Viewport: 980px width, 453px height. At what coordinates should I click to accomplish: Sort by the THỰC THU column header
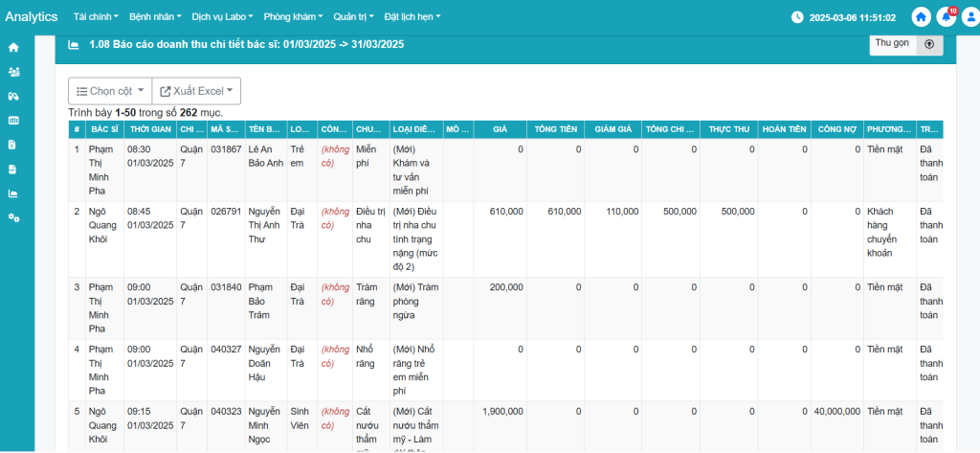(x=728, y=129)
